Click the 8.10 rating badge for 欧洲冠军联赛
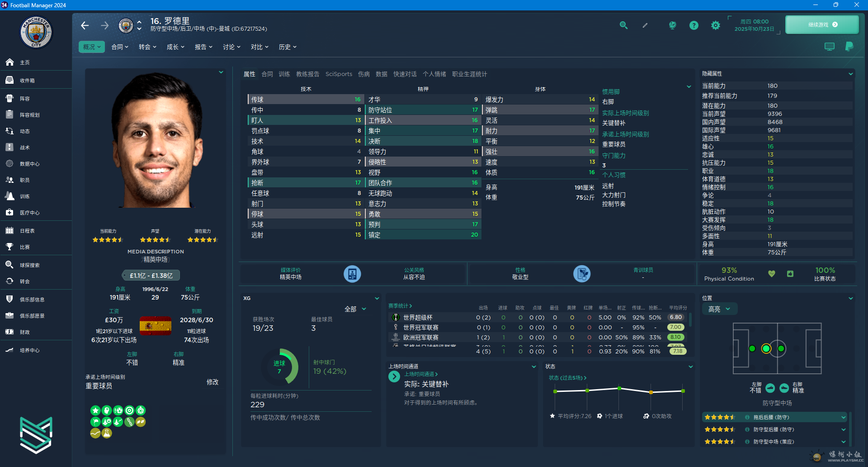Image resolution: width=868 pixels, height=467 pixels. click(676, 337)
